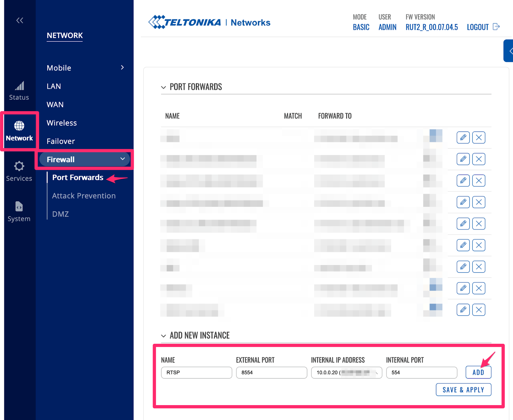Open the Status section icon
Image resolution: width=513 pixels, height=420 pixels.
point(19,86)
